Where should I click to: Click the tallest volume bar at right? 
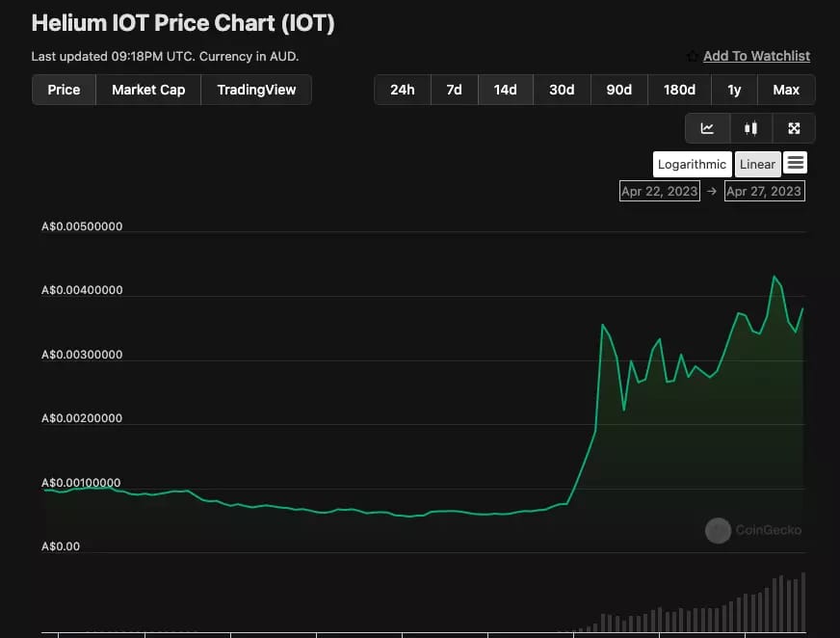coord(803,602)
